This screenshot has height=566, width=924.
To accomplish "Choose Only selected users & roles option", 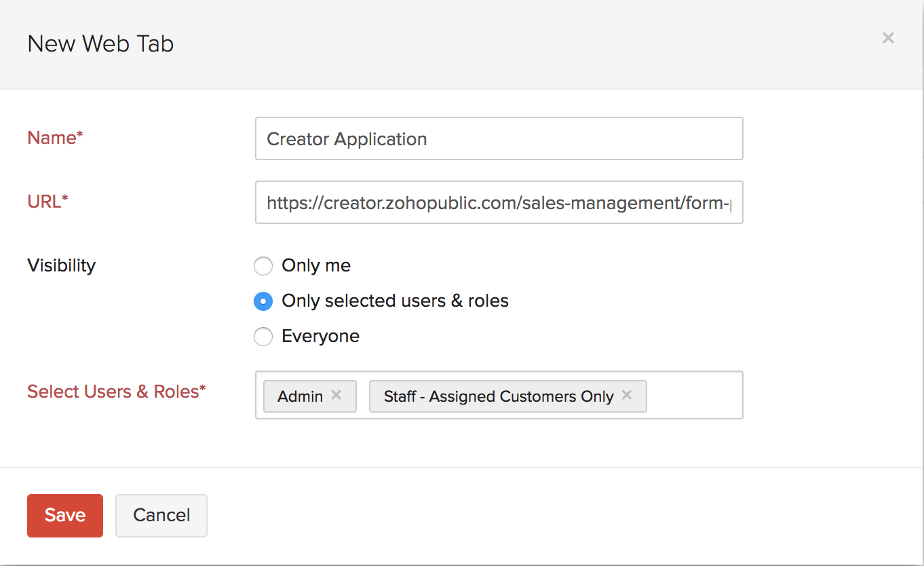I will point(263,301).
